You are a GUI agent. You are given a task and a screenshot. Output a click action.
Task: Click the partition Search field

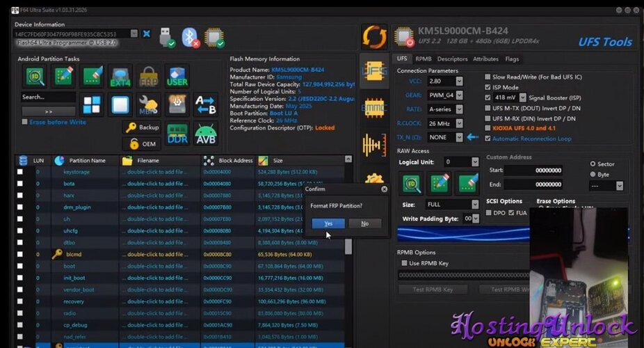(49, 97)
